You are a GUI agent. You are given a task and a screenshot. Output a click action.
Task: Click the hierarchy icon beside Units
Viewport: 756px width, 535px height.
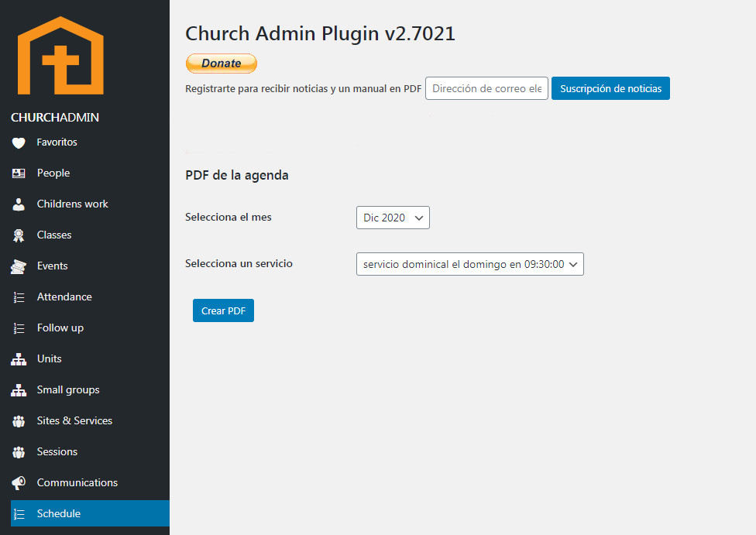point(19,359)
